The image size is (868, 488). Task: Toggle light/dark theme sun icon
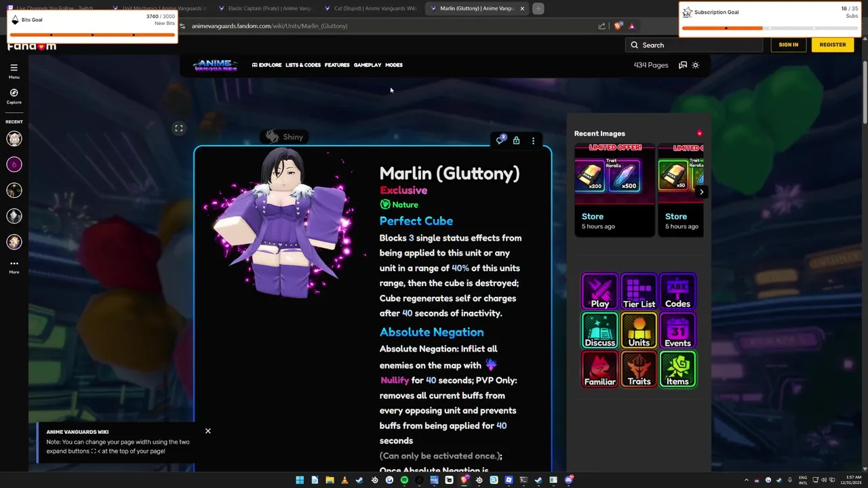(695, 65)
